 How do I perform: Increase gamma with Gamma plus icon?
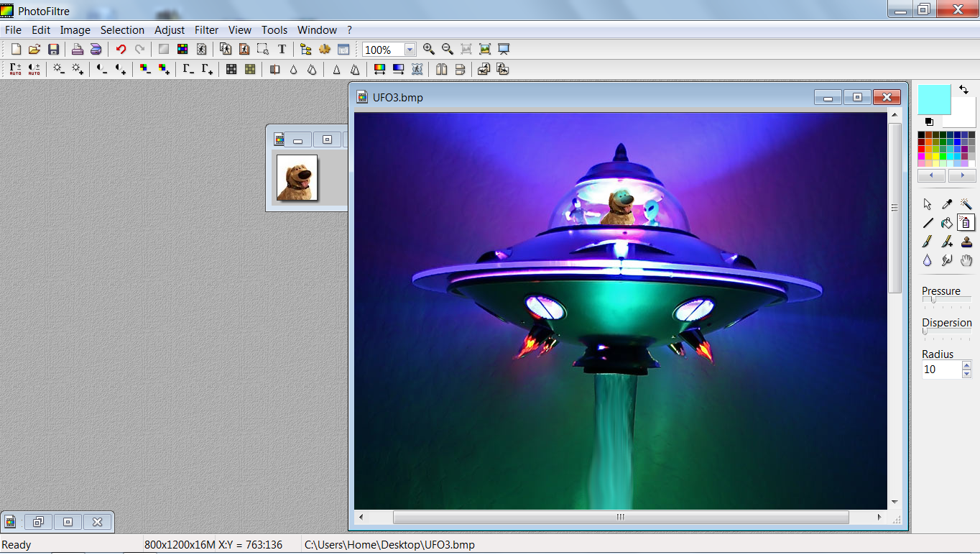pos(207,69)
